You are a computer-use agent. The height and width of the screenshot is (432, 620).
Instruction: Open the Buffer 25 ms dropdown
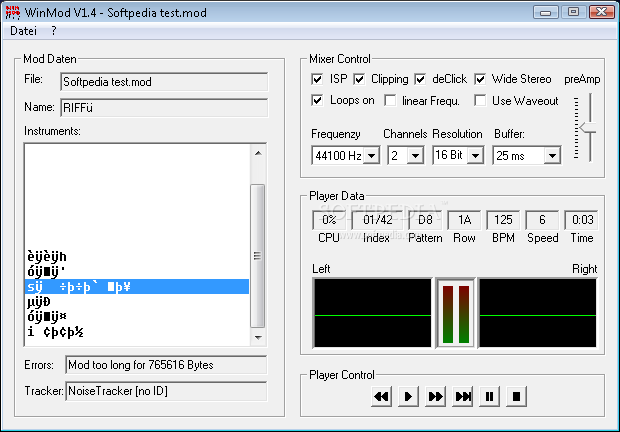pyautogui.click(x=552, y=155)
